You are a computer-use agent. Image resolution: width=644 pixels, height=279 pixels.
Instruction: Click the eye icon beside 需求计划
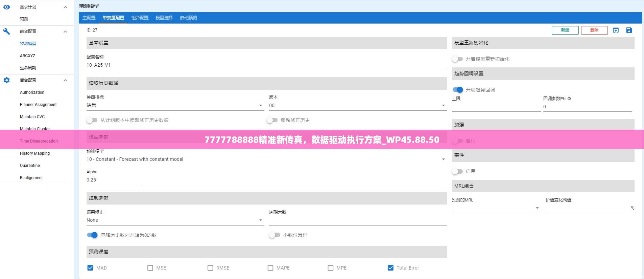tap(6, 7)
